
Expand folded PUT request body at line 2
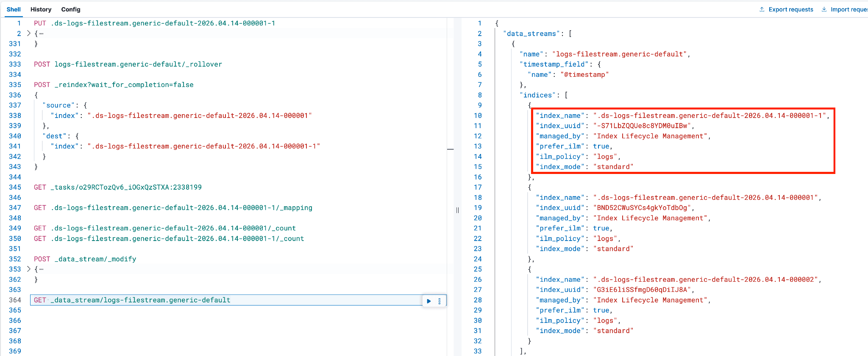pos(29,33)
